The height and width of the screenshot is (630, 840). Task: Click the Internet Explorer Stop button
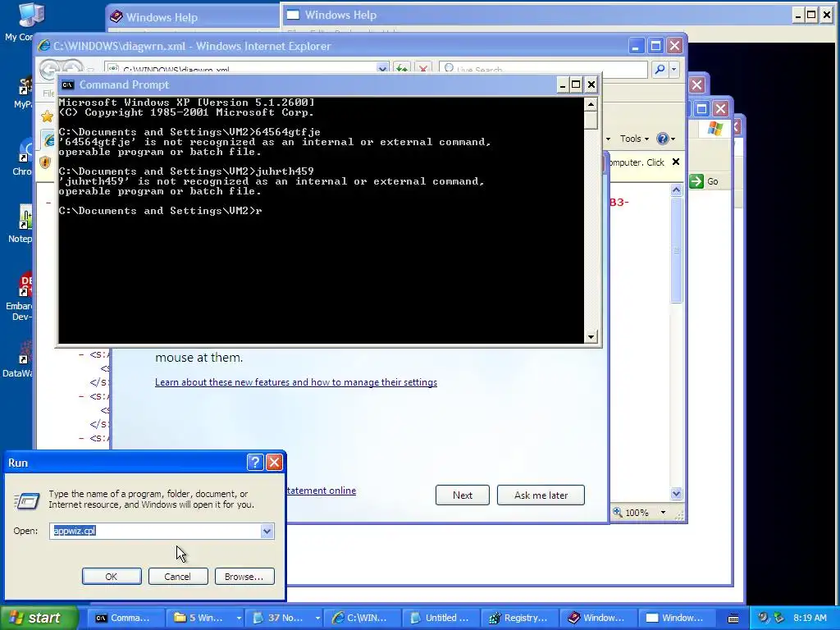pos(423,69)
